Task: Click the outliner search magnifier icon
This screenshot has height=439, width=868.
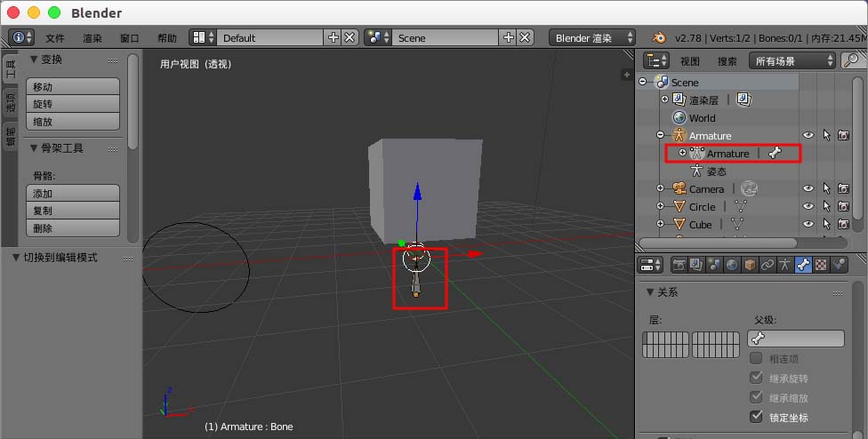Action: [853, 60]
